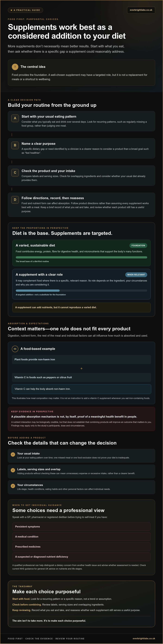Select the Persistent symptoms item

coord(81,527)
